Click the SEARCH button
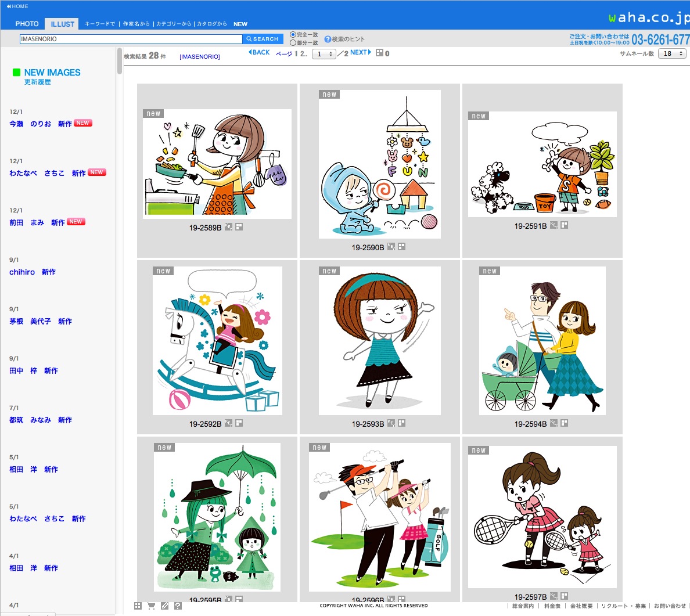Viewport: 690px width, 616px height. (263, 39)
